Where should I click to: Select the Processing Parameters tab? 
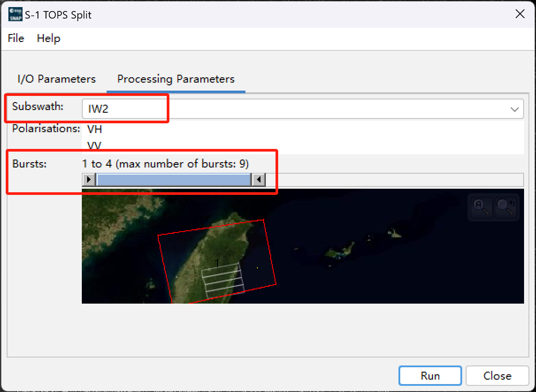pyautogui.click(x=176, y=79)
